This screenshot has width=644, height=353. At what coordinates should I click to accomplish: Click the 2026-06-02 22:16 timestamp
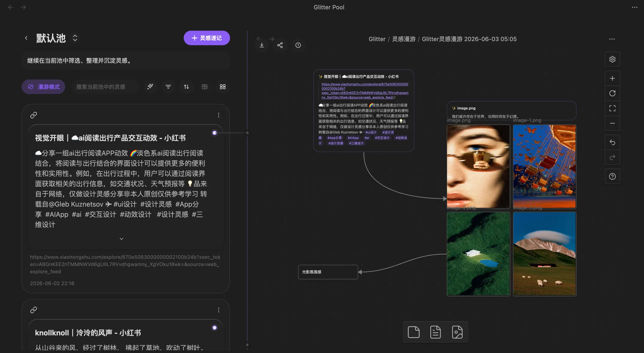tap(52, 283)
